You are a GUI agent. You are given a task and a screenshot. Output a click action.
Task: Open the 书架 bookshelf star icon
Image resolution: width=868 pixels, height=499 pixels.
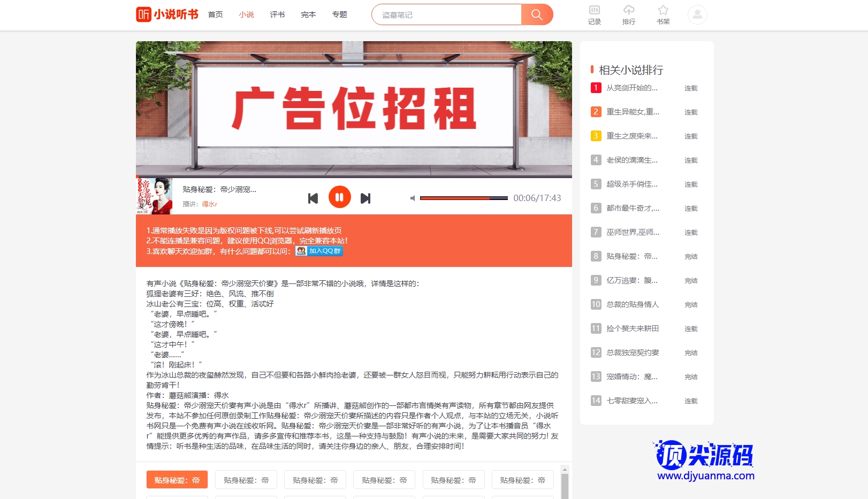(x=663, y=14)
